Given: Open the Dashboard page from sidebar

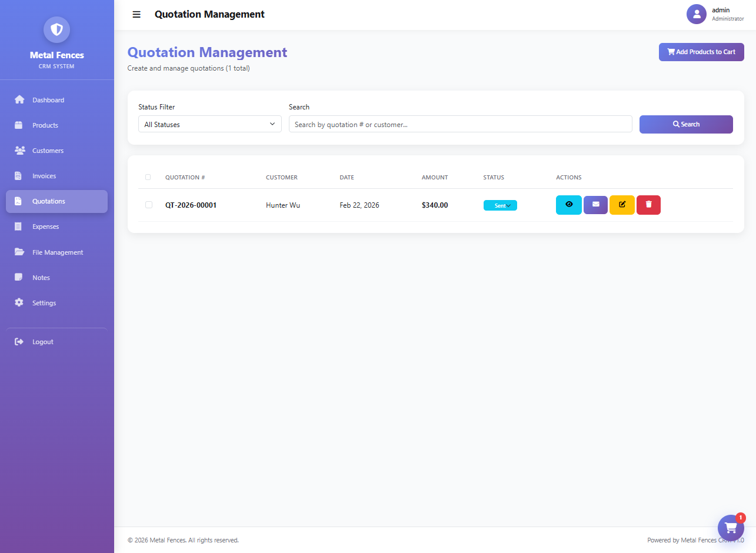Looking at the screenshot, I should [48, 100].
